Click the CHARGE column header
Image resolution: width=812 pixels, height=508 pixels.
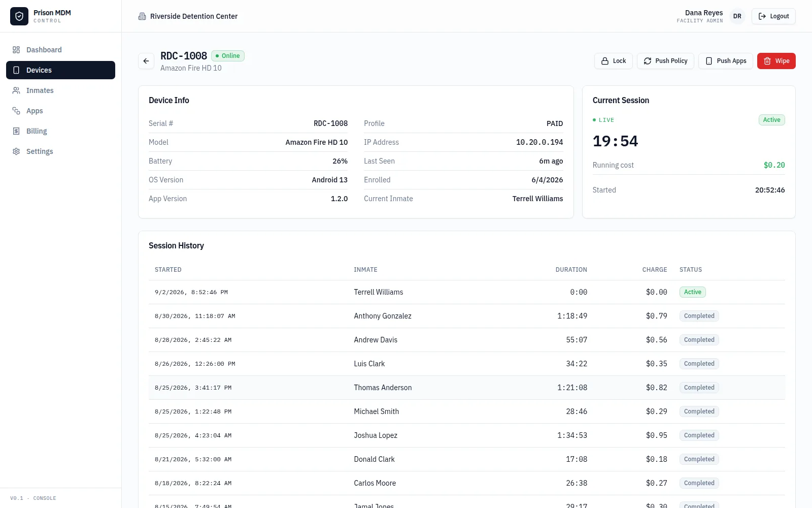point(655,270)
